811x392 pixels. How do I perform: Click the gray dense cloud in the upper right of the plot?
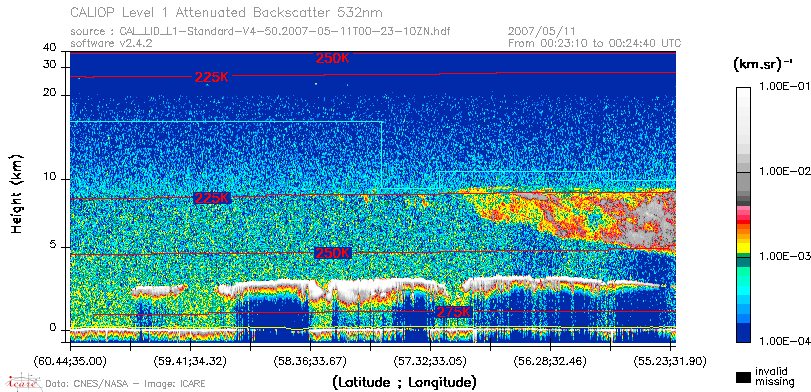point(649,222)
